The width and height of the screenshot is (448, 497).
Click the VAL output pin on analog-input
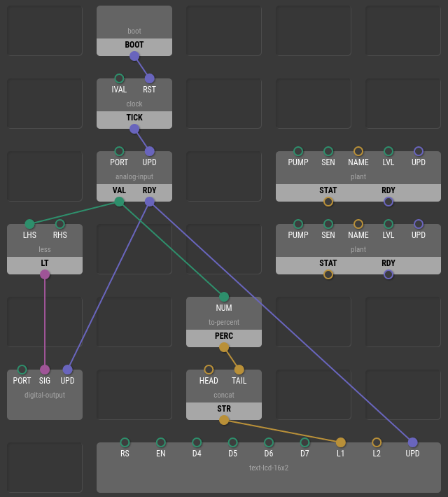click(x=119, y=202)
